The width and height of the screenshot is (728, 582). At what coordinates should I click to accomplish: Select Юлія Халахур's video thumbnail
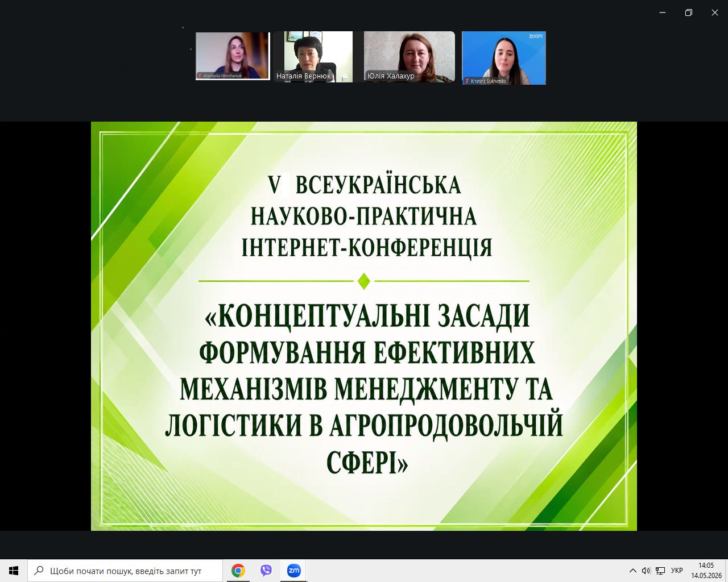tap(409, 57)
